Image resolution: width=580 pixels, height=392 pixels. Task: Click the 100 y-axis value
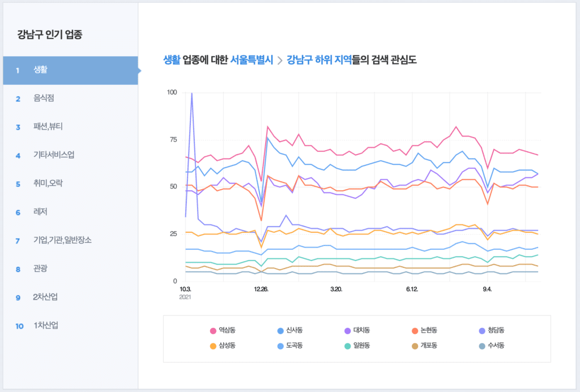pyautogui.click(x=172, y=92)
